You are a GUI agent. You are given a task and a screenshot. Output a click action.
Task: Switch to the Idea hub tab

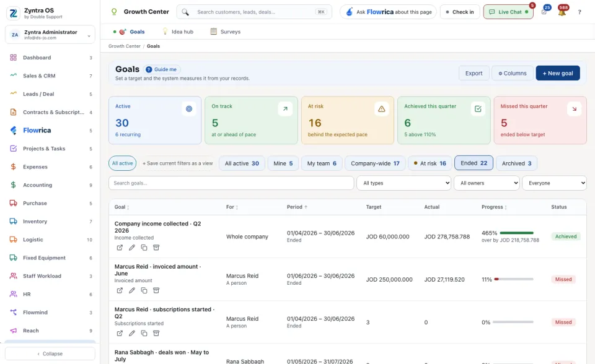[x=178, y=32]
